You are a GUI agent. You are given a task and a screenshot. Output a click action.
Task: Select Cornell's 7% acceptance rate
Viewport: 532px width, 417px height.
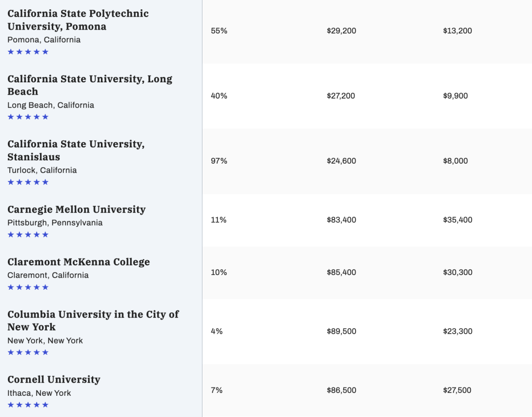216,390
